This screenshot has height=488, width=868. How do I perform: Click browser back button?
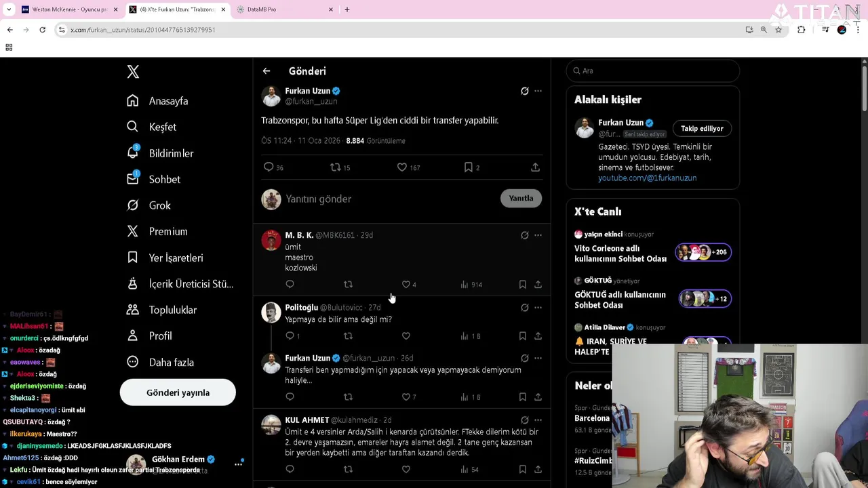coord(9,30)
